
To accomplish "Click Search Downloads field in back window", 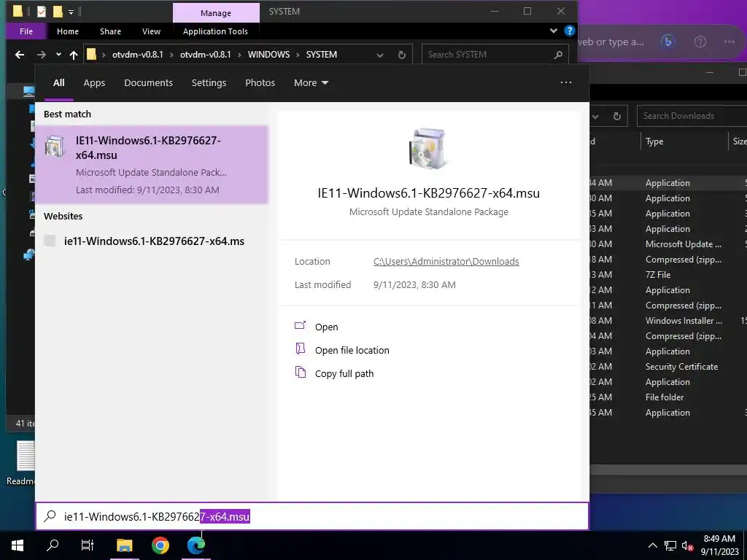I will (692, 116).
